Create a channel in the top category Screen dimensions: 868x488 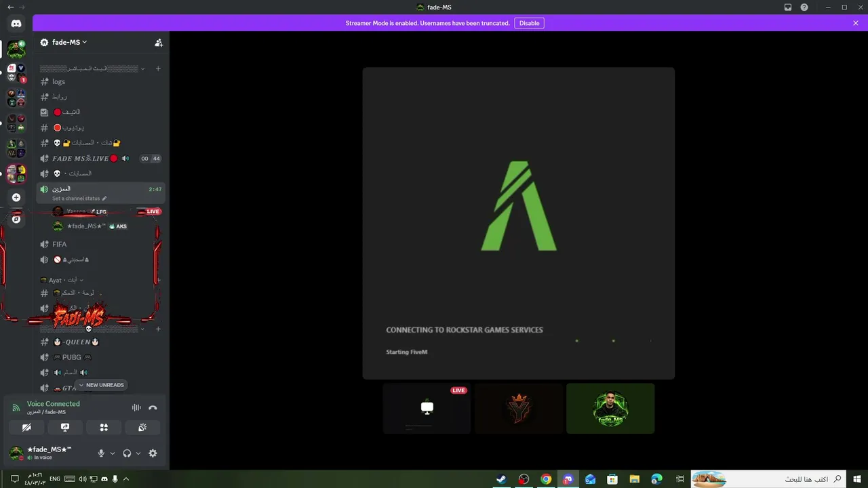158,68
